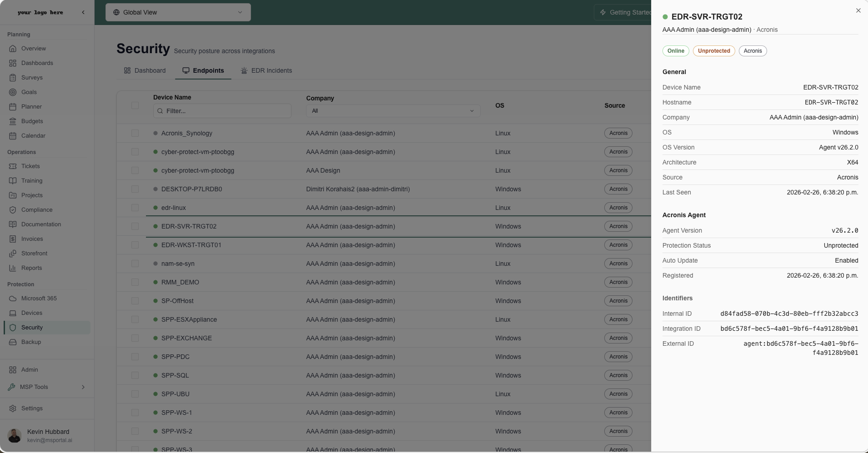
Task: Check the Acronis_Synology row checkbox
Action: click(x=135, y=133)
